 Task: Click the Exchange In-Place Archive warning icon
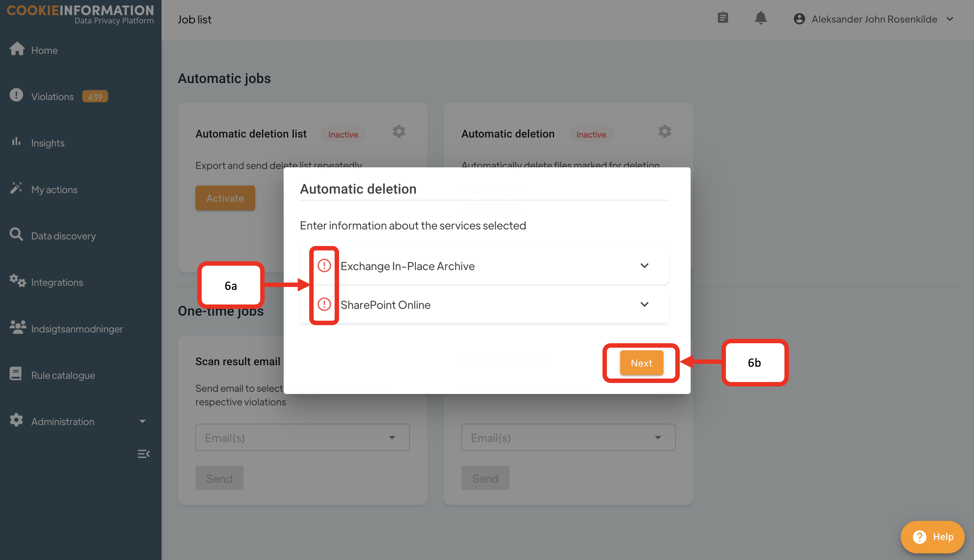(x=324, y=265)
